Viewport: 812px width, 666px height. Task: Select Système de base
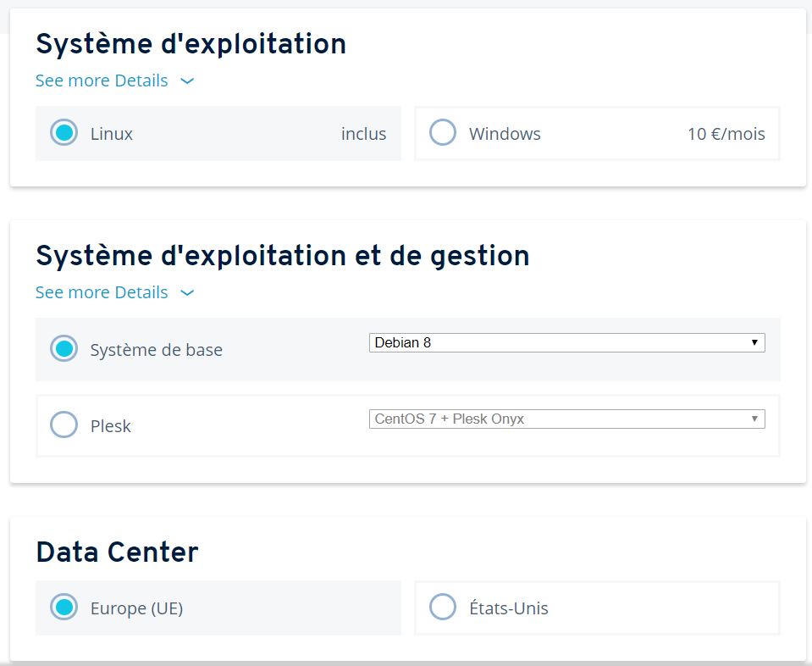pyautogui.click(x=64, y=348)
